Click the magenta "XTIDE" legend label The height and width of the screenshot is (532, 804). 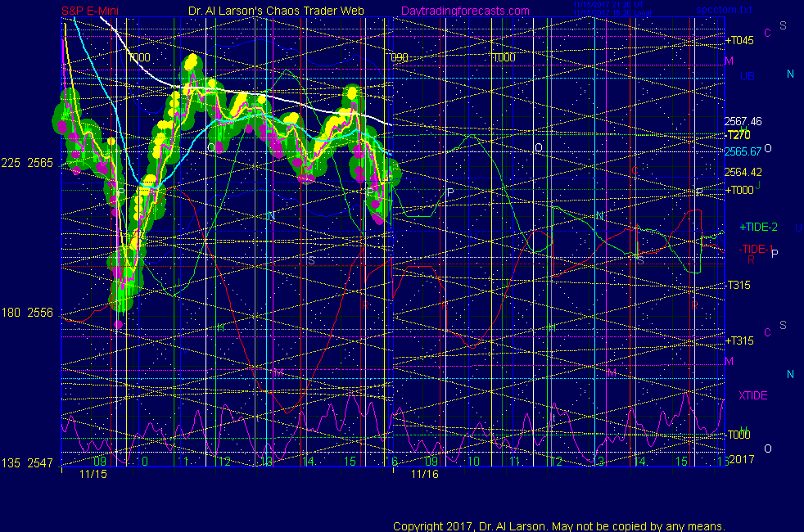(752, 395)
